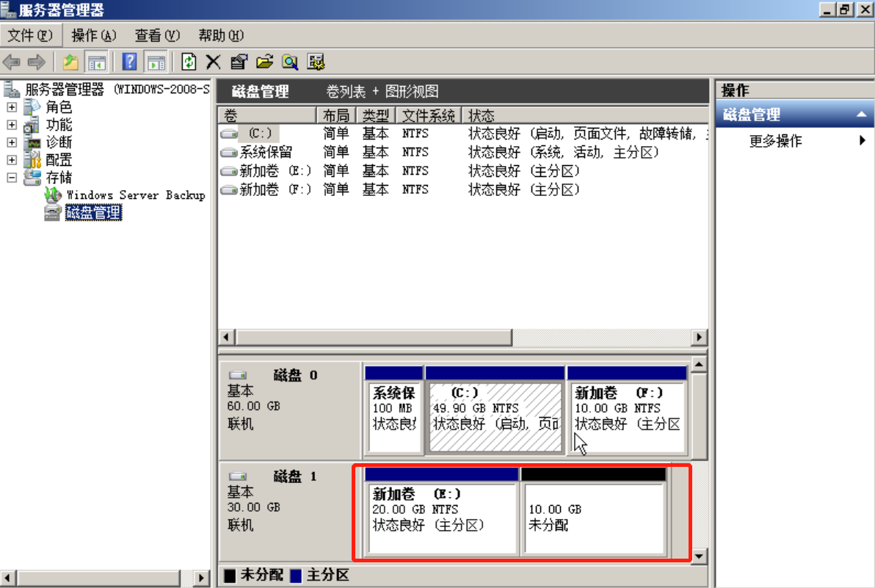
Task: Click the tree pane scroll-left arrow
Action: tap(8, 578)
